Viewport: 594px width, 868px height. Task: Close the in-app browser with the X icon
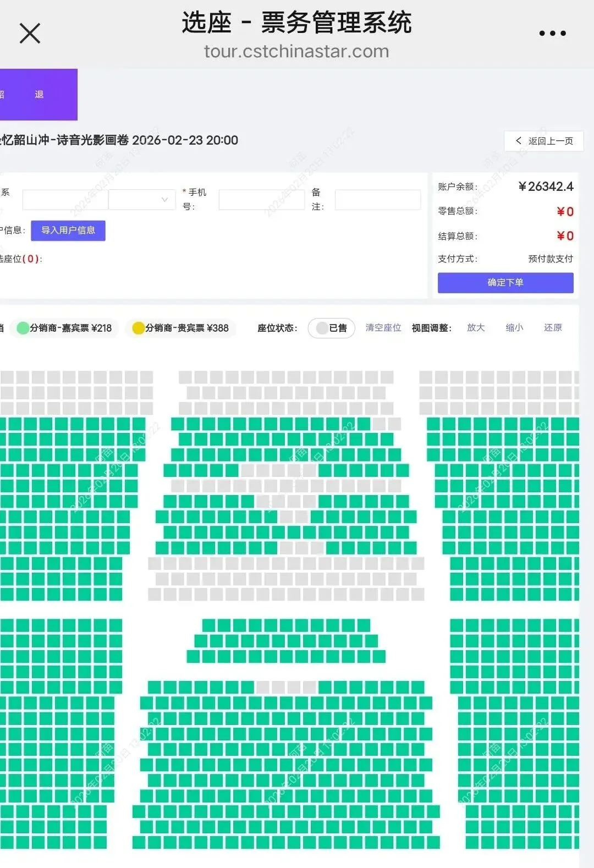(x=30, y=33)
